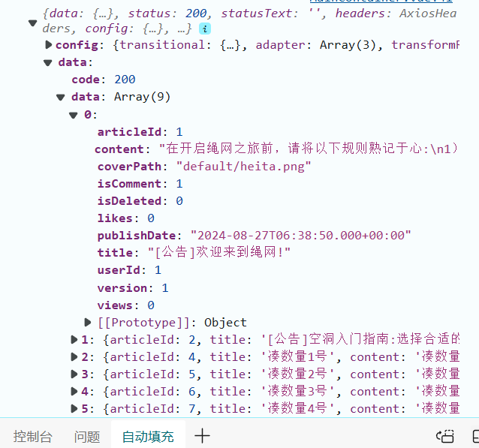Click the coverPath value default/heita.png

tap(244, 167)
